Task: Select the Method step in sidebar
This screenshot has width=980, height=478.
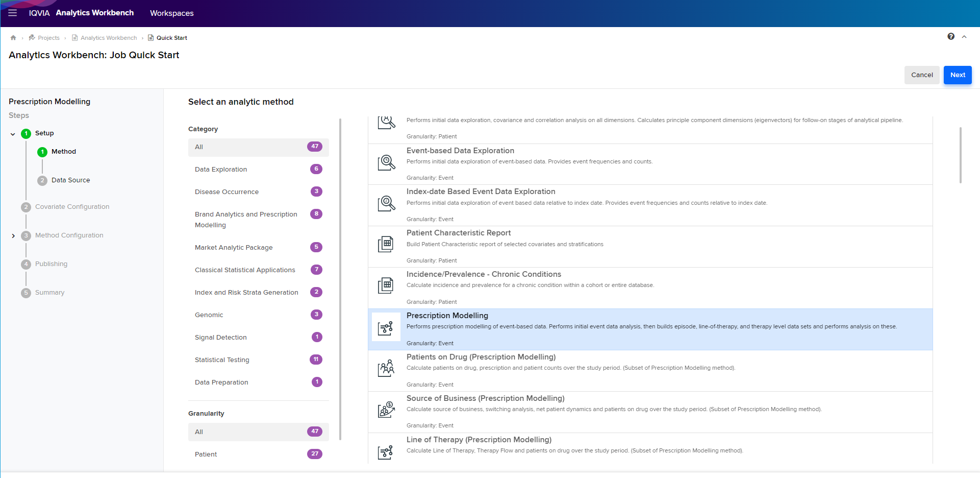Action: tap(64, 152)
